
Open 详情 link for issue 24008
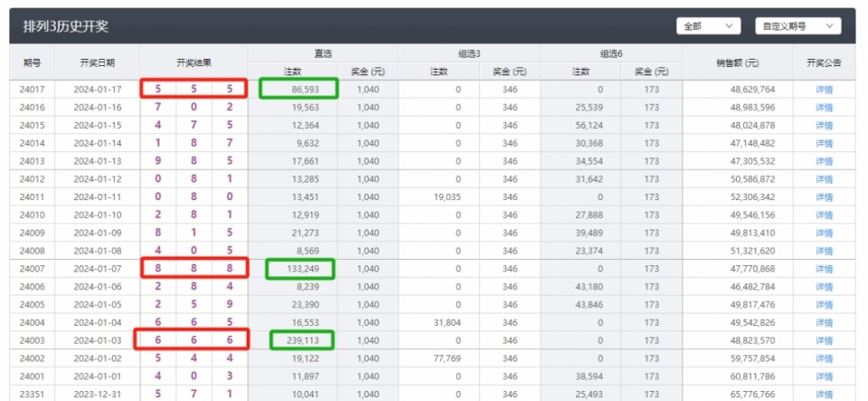[824, 252]
